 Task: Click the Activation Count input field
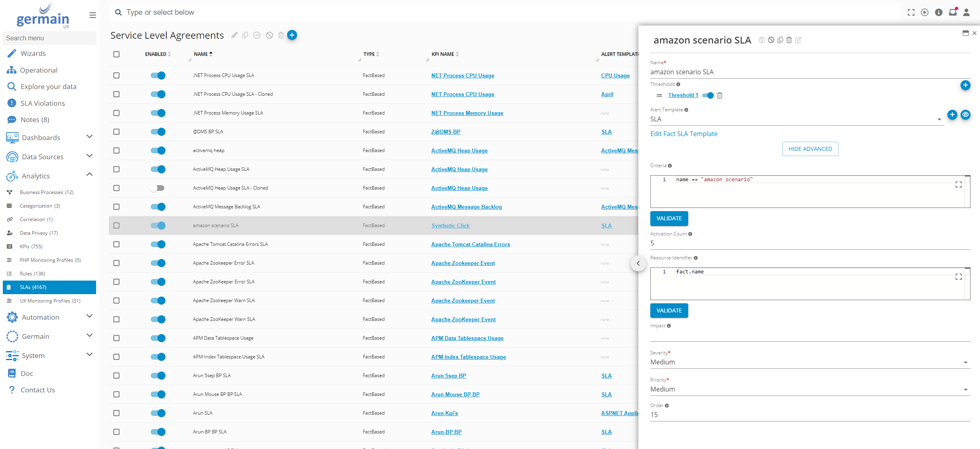[809, 243]
